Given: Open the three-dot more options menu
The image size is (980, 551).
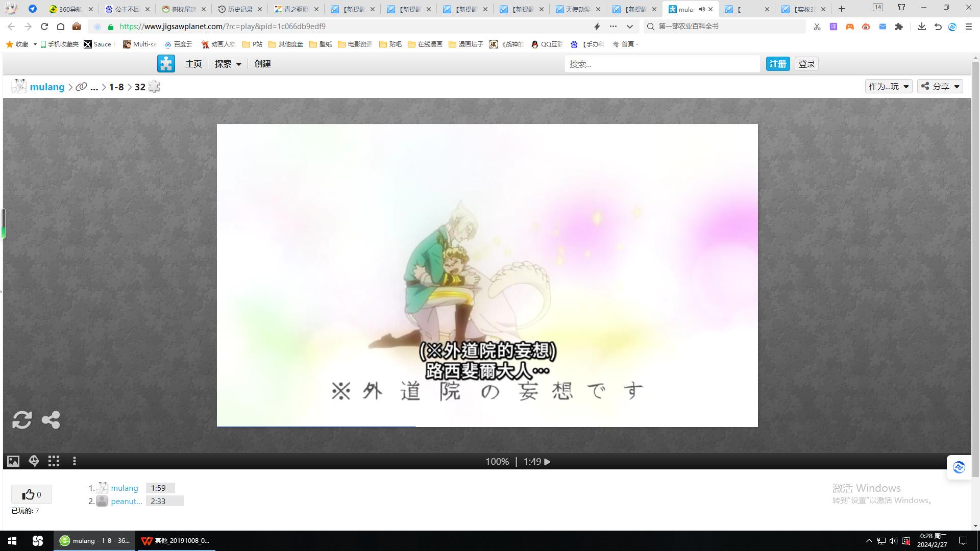Looking at the screenshot, I should click(75, 461).
